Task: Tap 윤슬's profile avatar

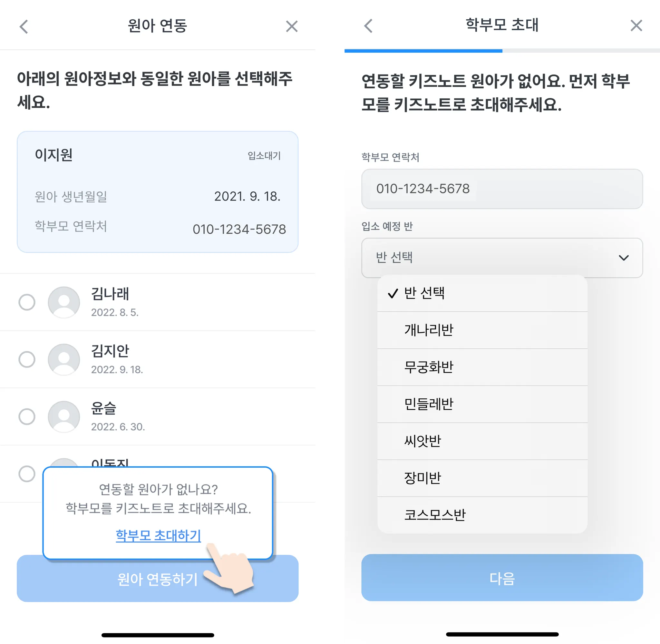Action: pos(63,416)
